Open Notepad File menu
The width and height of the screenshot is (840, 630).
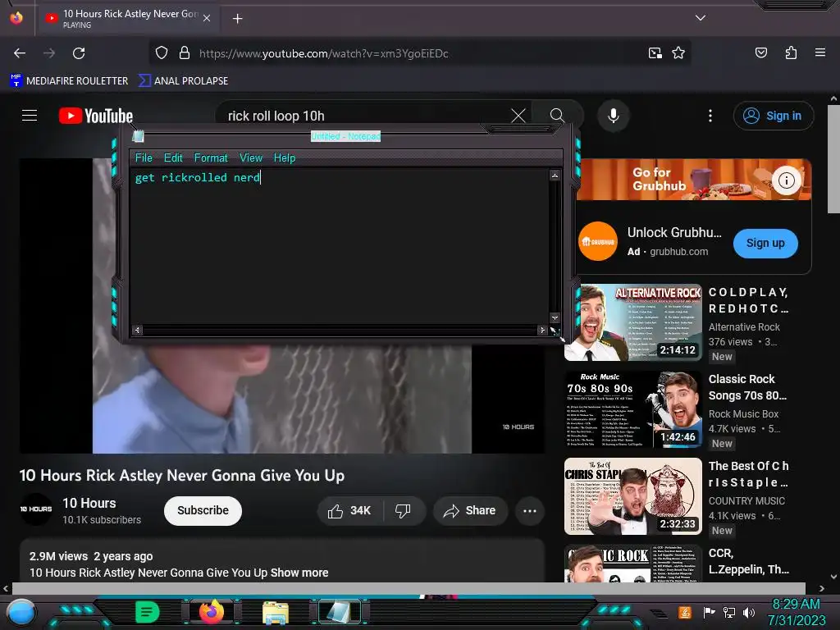[144, 158]
